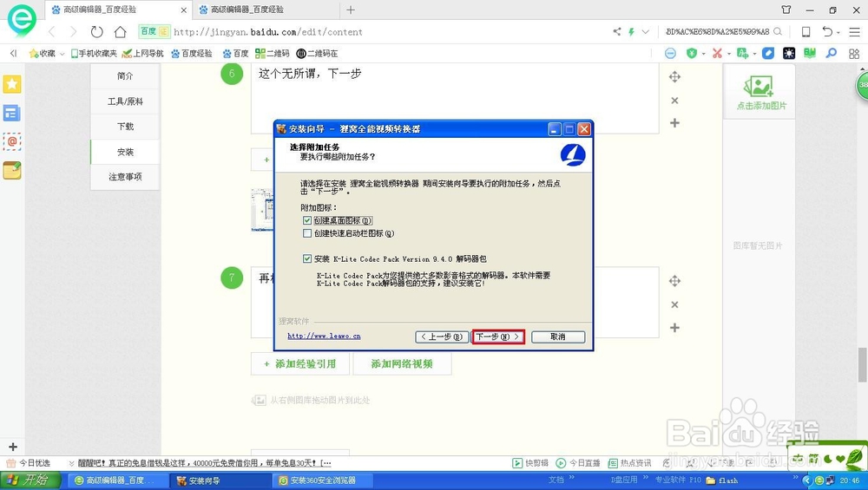Toggle the lightning speed mode icon

631,31
